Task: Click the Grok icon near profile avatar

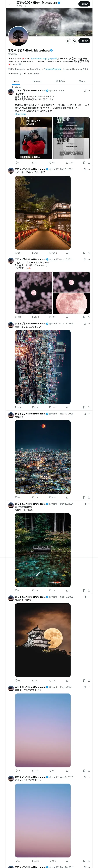Action: click(x=68, y=41)
